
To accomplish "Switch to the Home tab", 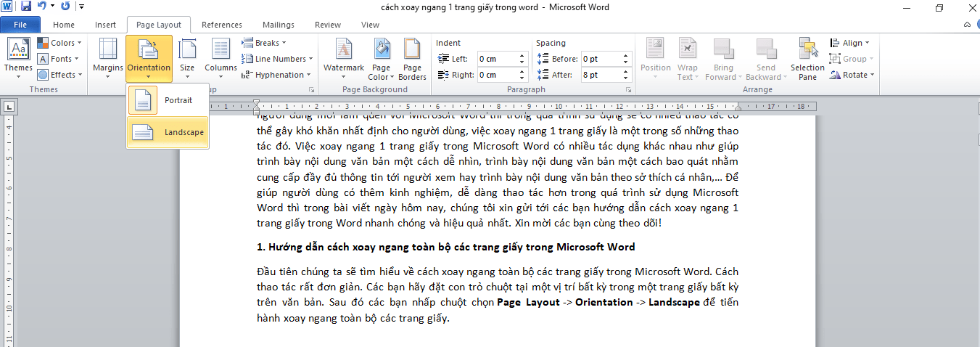I will pyautogui.click(x=64, y=25).
